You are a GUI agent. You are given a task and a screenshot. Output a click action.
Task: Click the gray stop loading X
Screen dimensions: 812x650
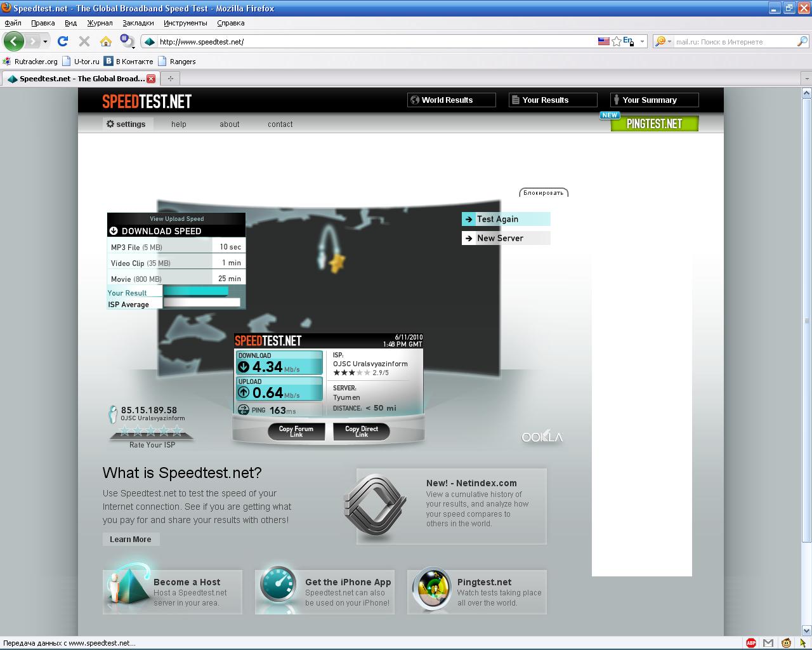click(x=84, y=41)
